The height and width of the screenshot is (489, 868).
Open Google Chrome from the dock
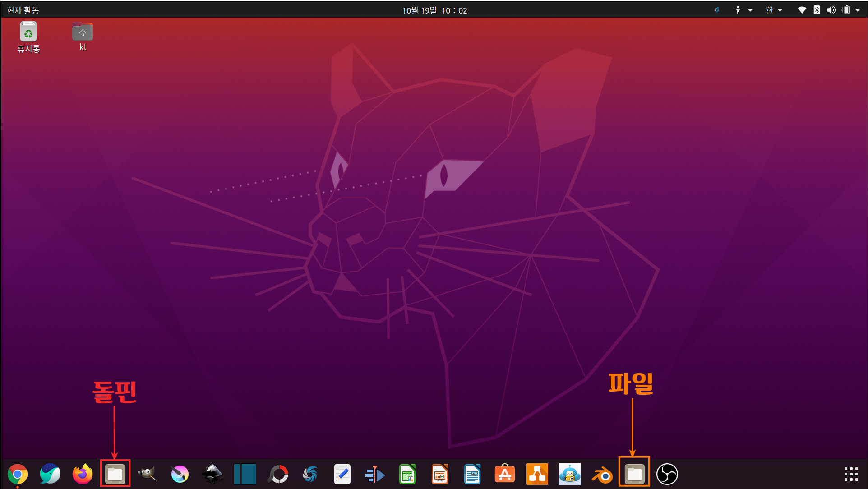[18, 474]
